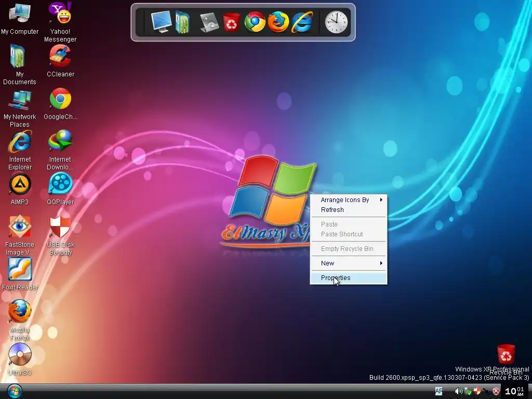Open My Documents desktop icon
Screen dimensions: 532x399
pos(20,64)
